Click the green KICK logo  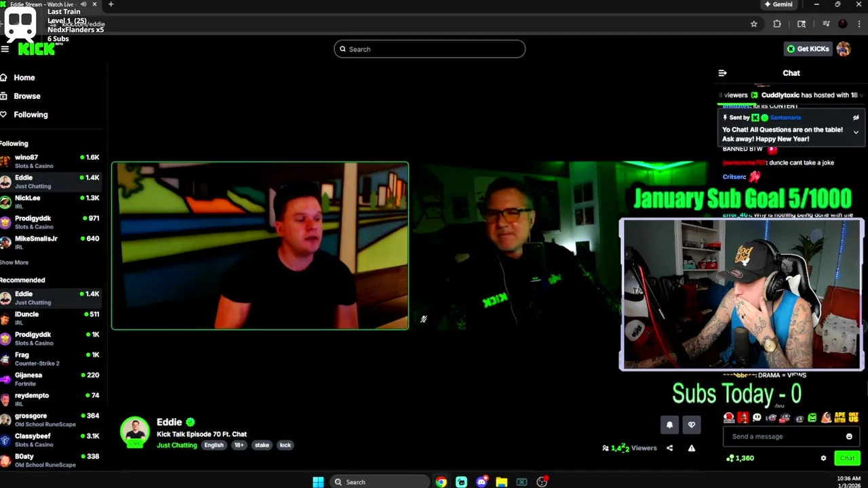pos(36,49)
